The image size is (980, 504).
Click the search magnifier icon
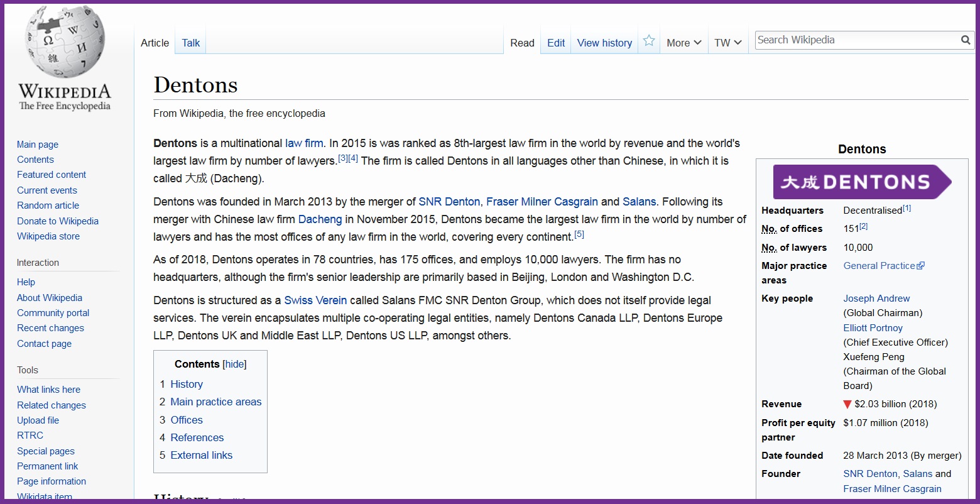tap(966, 40)
